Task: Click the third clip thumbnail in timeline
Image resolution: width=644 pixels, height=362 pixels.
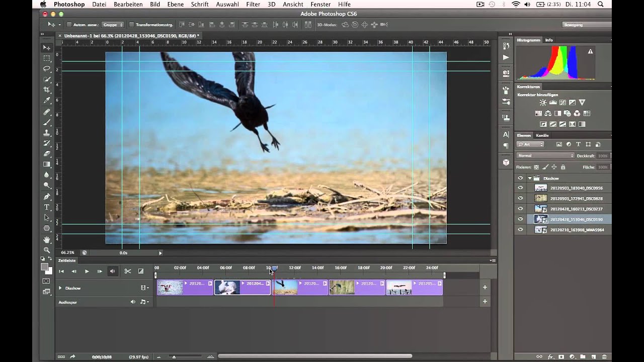Action: pyautogui.click(x=286, y=287)
